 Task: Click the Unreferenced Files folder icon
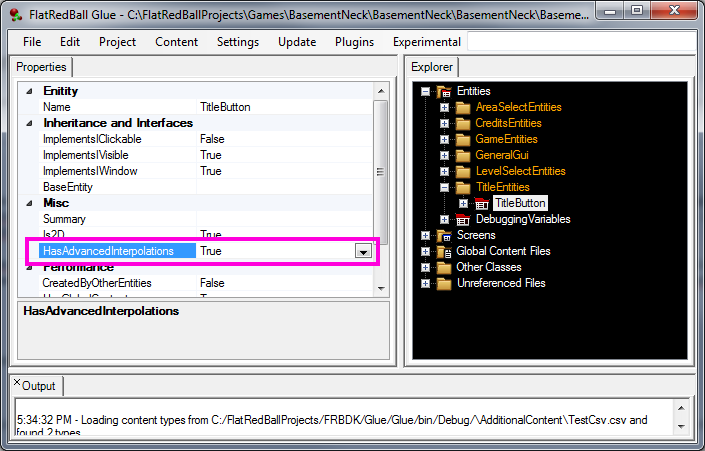444,284
